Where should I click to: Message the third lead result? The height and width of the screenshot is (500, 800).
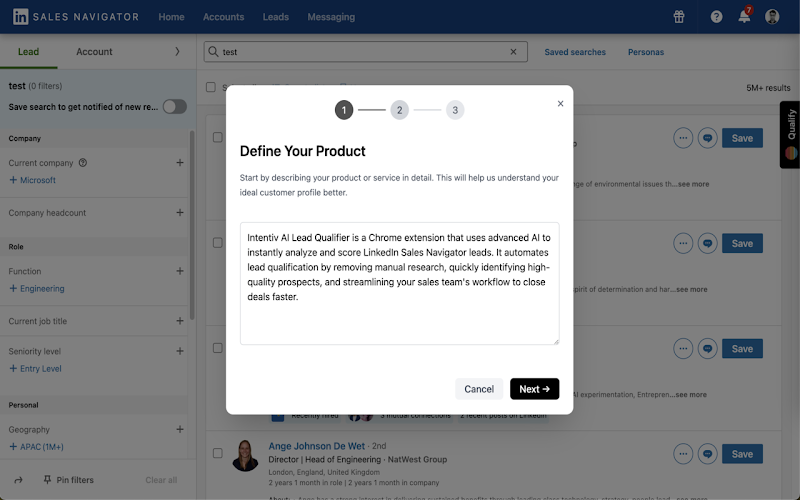(708, 348)
